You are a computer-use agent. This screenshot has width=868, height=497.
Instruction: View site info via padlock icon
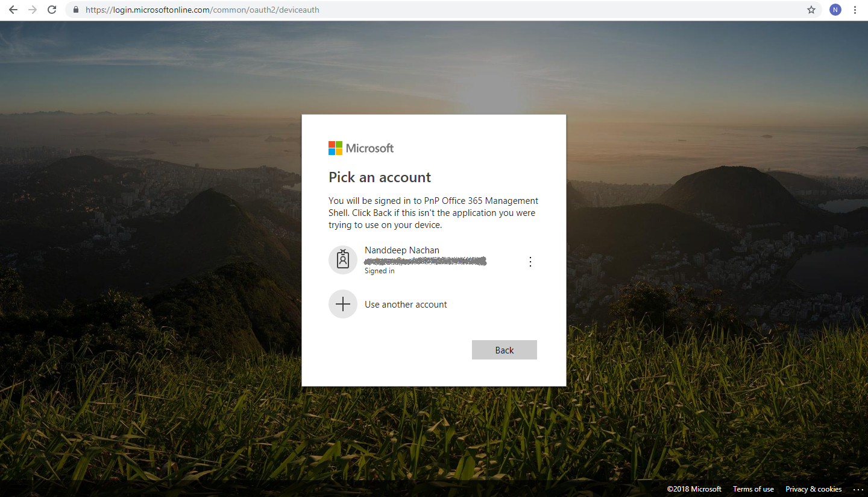pos(76,10)
